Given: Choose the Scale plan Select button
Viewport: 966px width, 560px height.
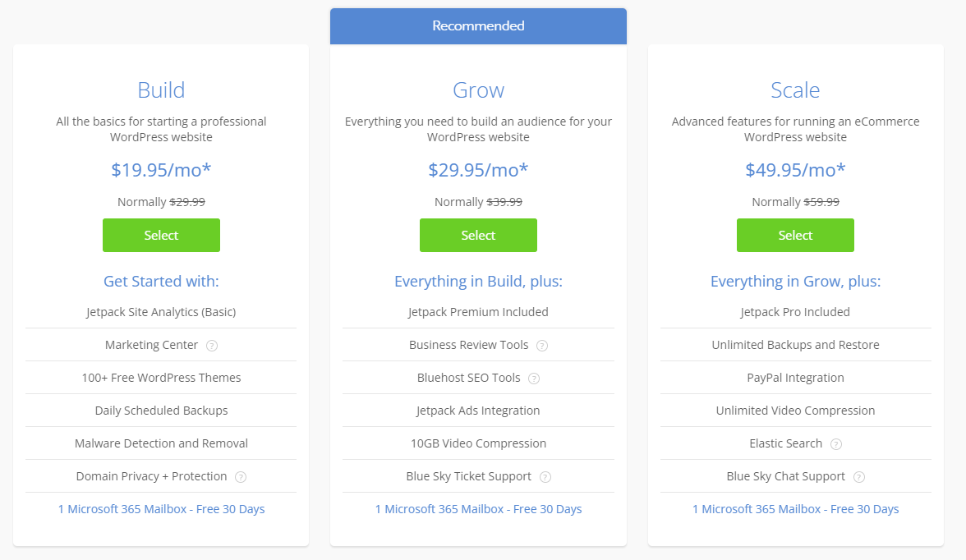Looking at the screenshot, I should tap(795, 236).
